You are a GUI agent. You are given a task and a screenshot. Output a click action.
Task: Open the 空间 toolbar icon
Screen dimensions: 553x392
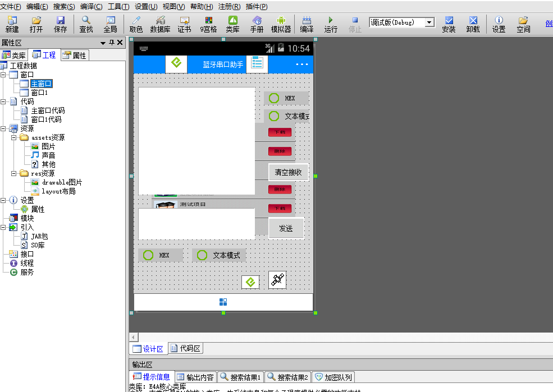(523, 24)
